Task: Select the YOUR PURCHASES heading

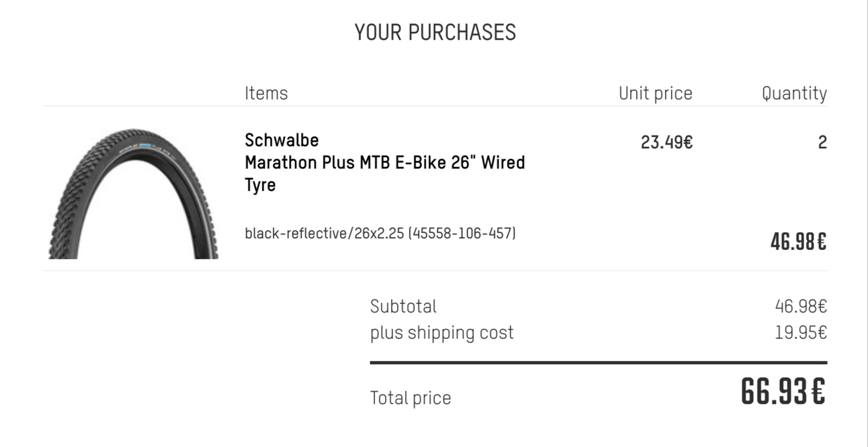Action: pyautogui.click(x=435, y=32)
